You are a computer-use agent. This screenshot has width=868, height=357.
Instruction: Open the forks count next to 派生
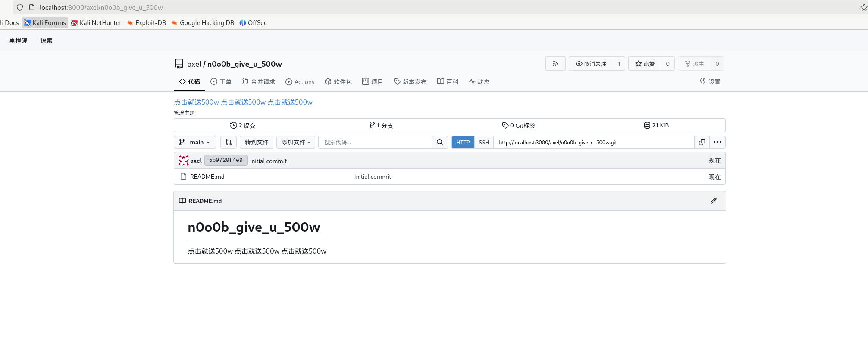point(717,64)
